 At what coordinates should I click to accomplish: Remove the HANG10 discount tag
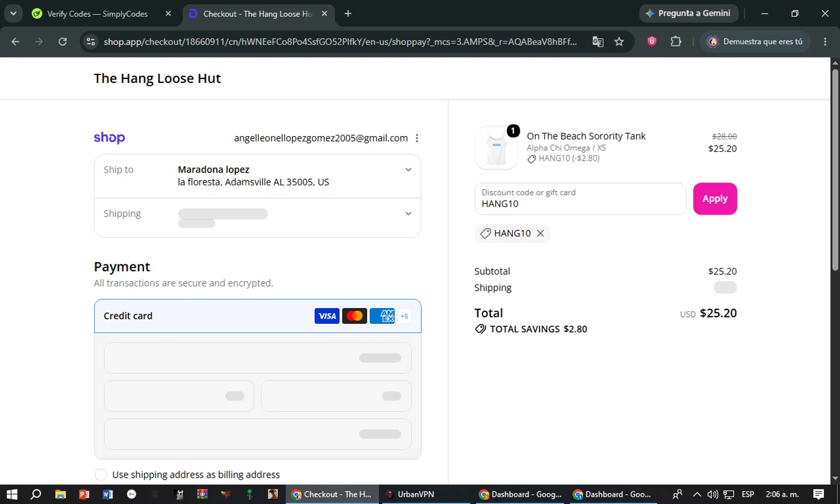pyautogui.click(x=540, y=234)
